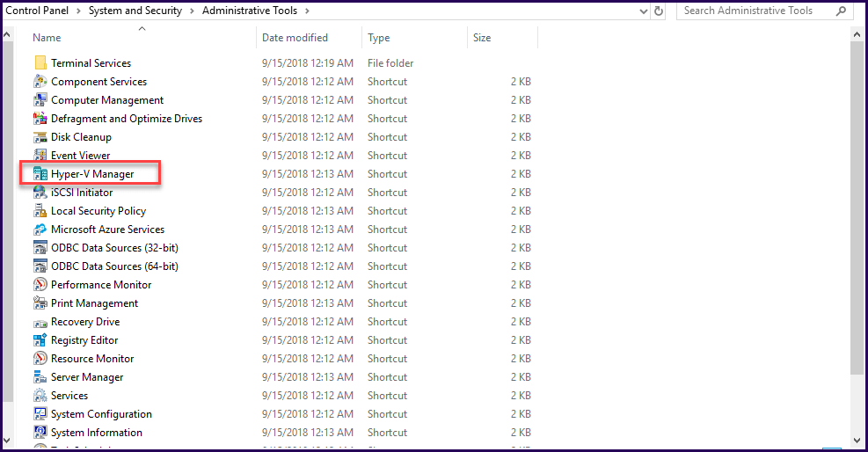The width and height of the screenshot is (868, 452).
Task: Click the Microsoft Azure Services icon
Action: pyautogui.click(x=40, y=229)
